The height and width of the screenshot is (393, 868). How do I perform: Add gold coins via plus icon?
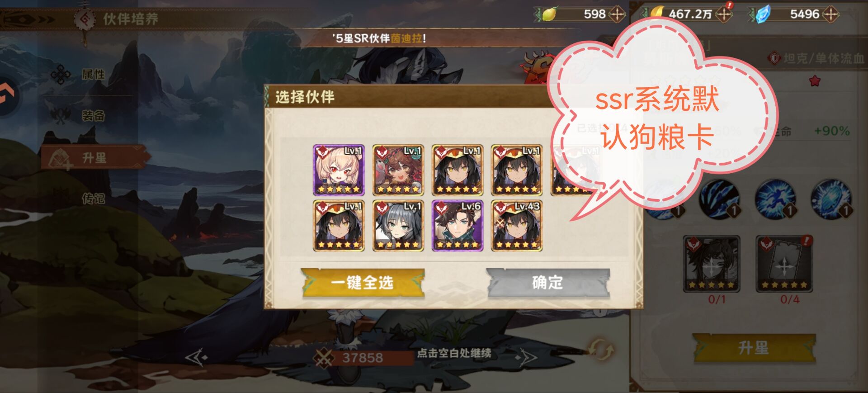click(724, 14)
